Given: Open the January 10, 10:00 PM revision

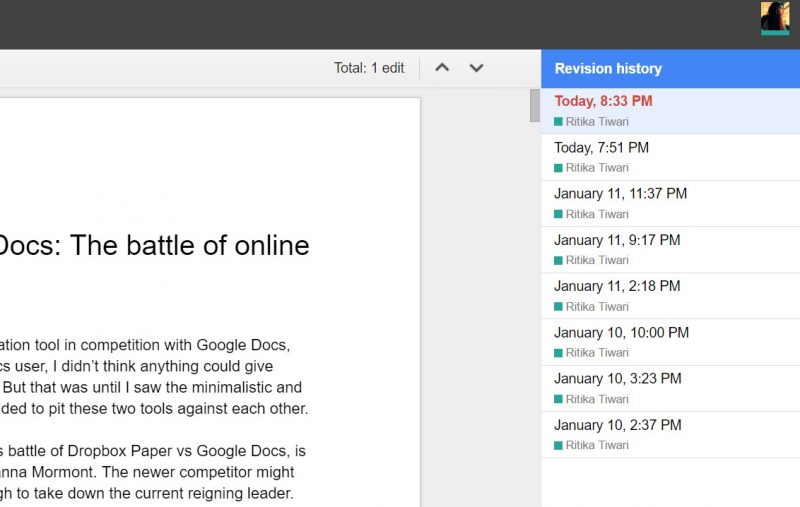Looking at the screenshot, I should point(670,342).
